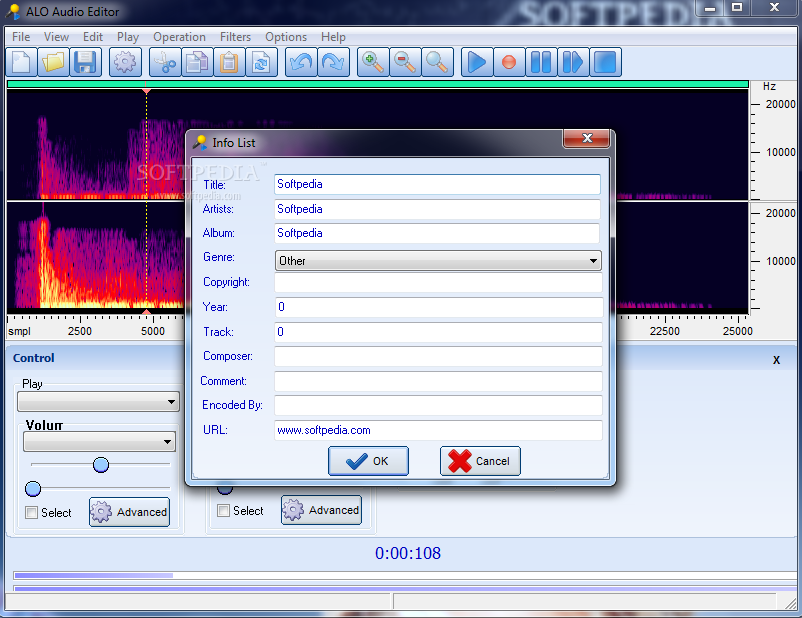The height and width of the screenshot is (618, 802).
Task: Click the play-from-marker toolbar button
Action: pyautogui.click(x=573, y=62)
